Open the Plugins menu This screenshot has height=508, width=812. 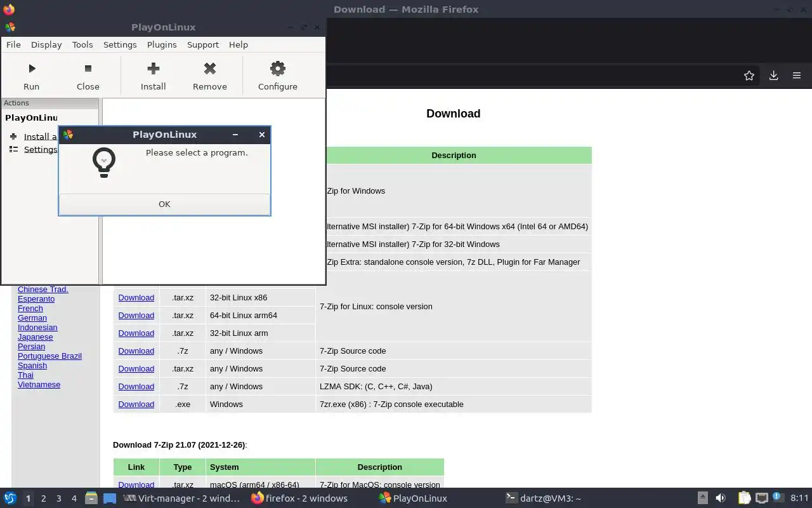tap(162, 44)
